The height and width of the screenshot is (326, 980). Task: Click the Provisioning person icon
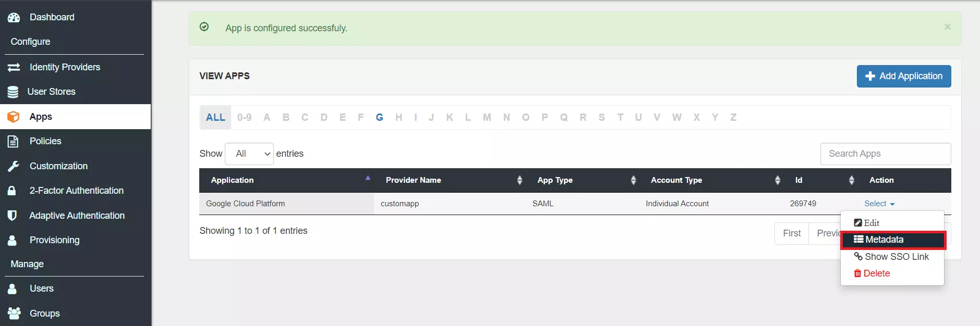point(12,240)
